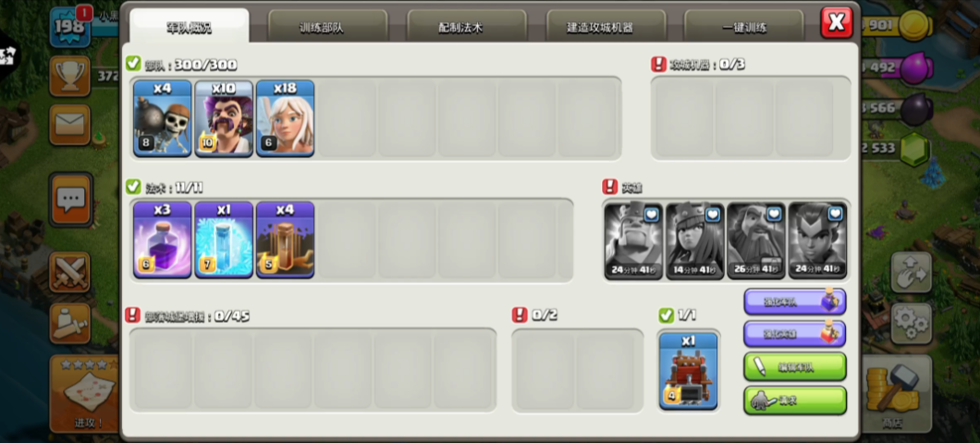
Task: Select the Super Wizard troop card
Action: [224, 118]
